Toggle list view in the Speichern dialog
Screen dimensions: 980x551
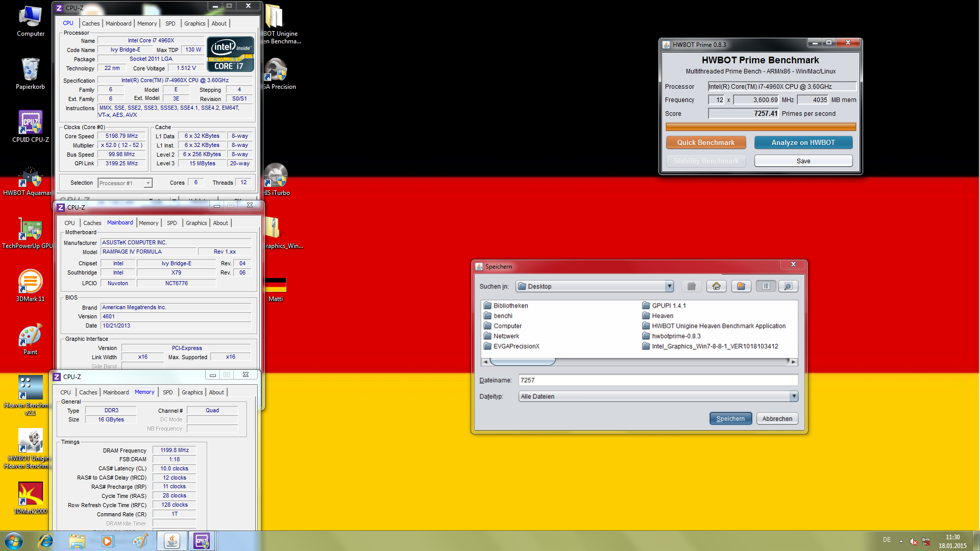766,286
